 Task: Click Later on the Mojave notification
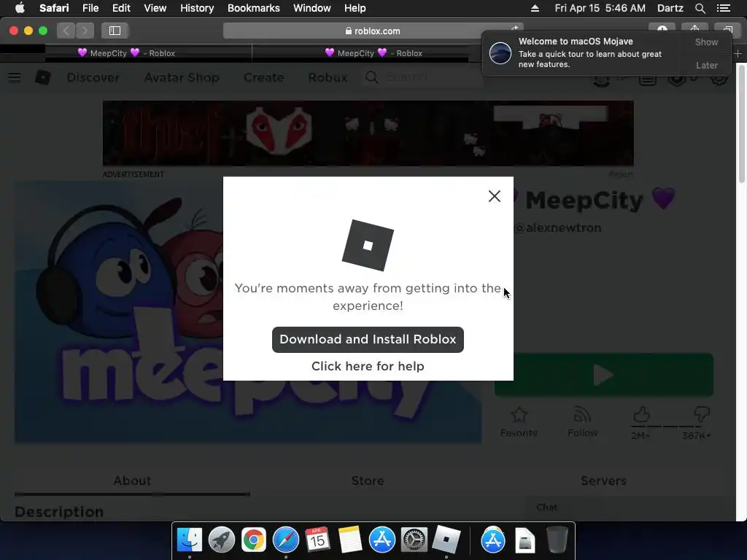(x=706, y=65)
